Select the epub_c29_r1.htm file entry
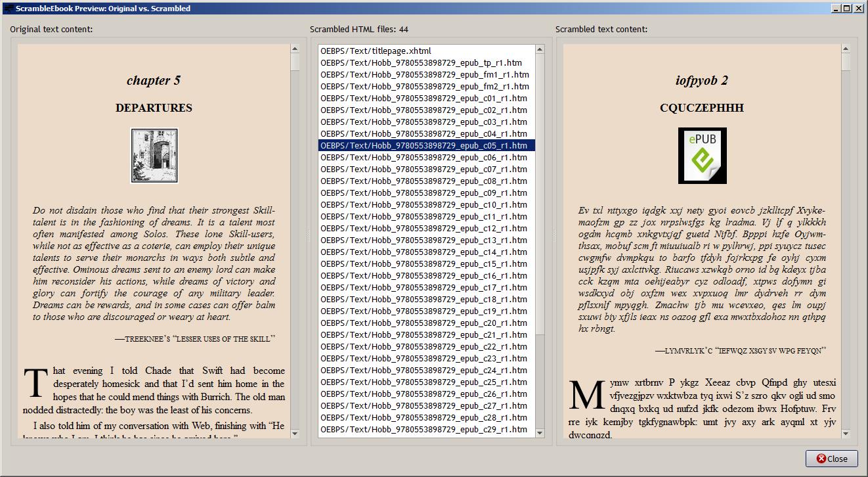Viewport: 868px width, 477px height. tap(427, 429)
